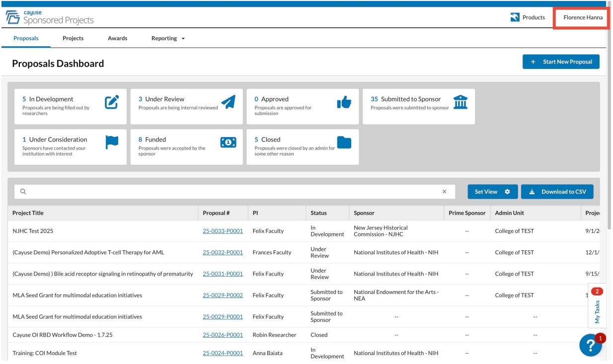Click the Funded money icon
Viewport: 613px width, 364px height.
(228, 143)
